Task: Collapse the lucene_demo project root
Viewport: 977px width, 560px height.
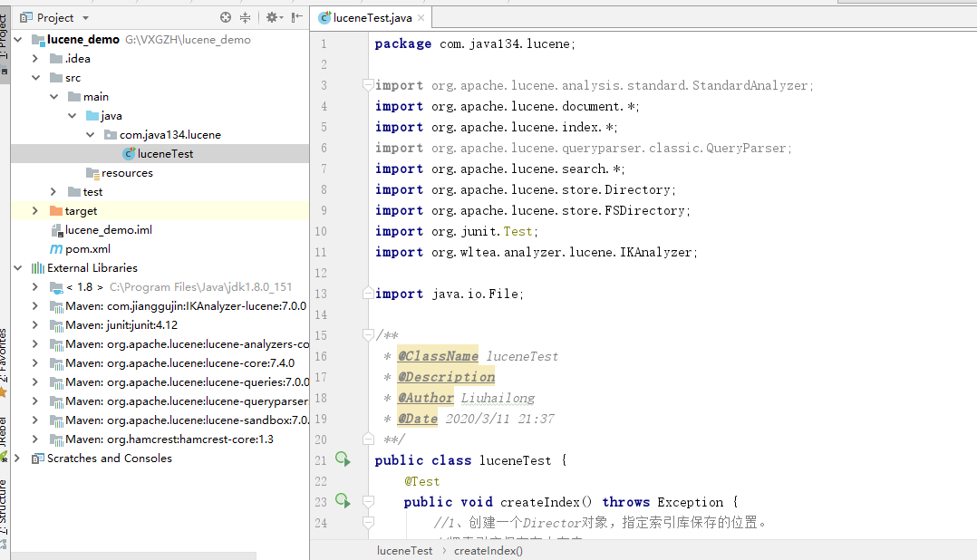Action: [18, 40]
